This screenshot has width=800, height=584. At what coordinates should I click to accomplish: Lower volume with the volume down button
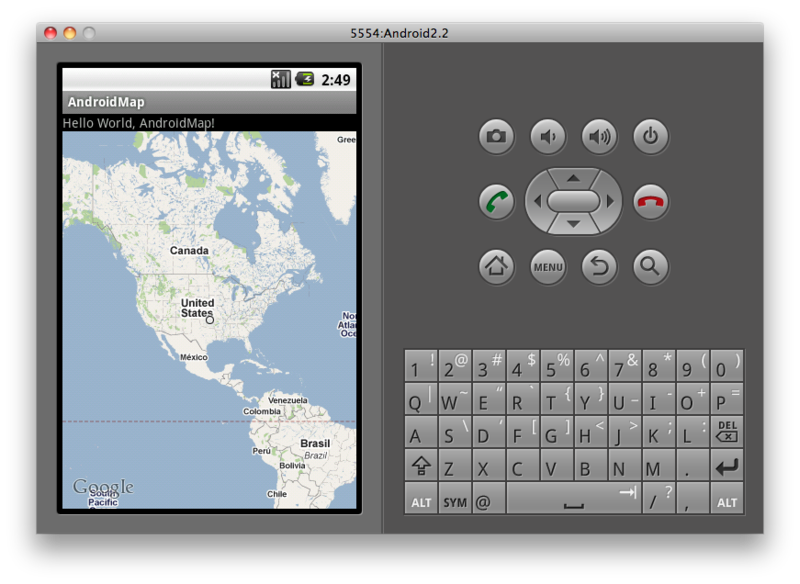click(x=548, y=137)
